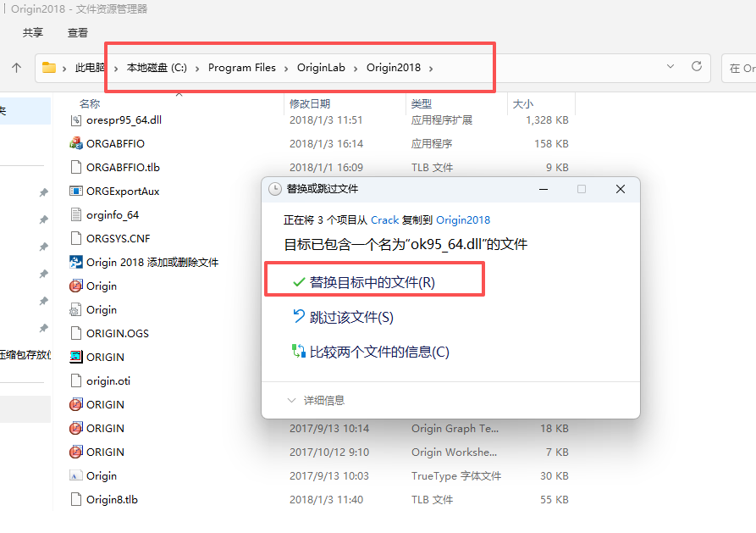Open the chevron dropdown after Origin2018

(430, 69)
